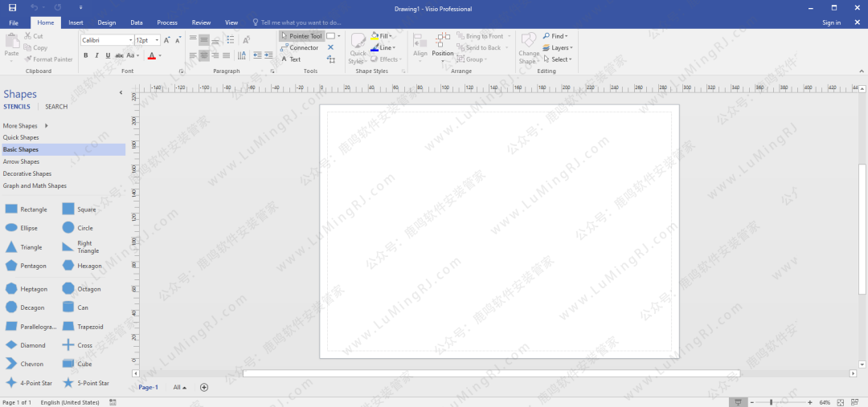Toggle Italic text formatting
Viewport: 868px width, 407px height.
coord(96,55)
